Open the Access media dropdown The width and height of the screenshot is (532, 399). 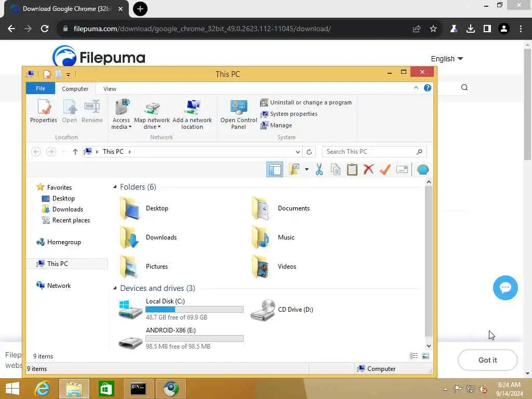(121, 114)
